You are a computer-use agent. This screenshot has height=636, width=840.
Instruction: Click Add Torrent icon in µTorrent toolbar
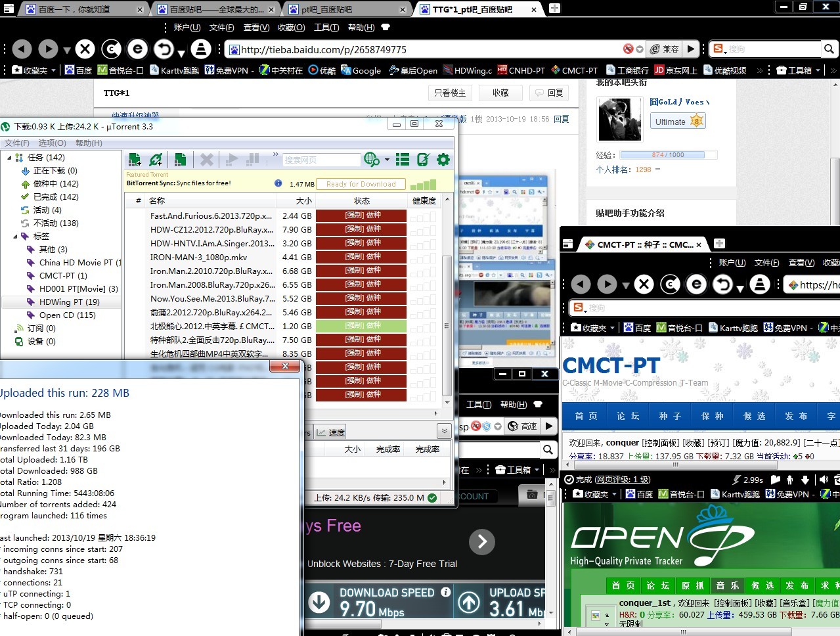point(135,159)
